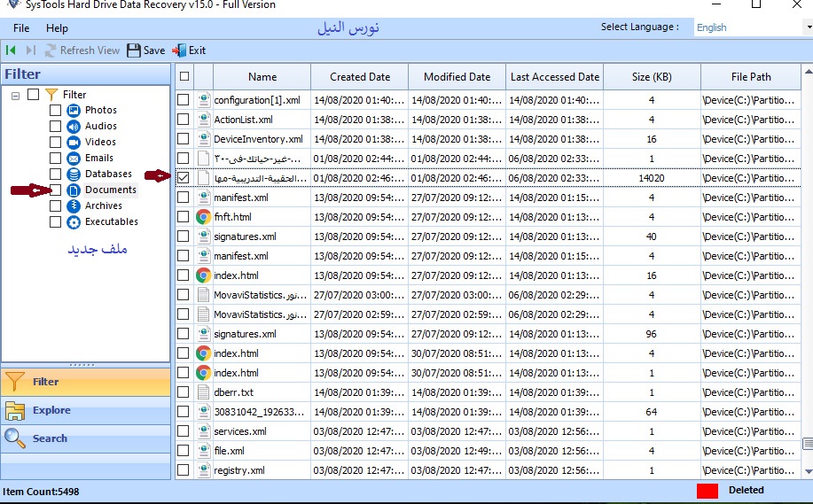Click Executables gear icon in filter
The image size is (813, 504).
pos(74,222)
